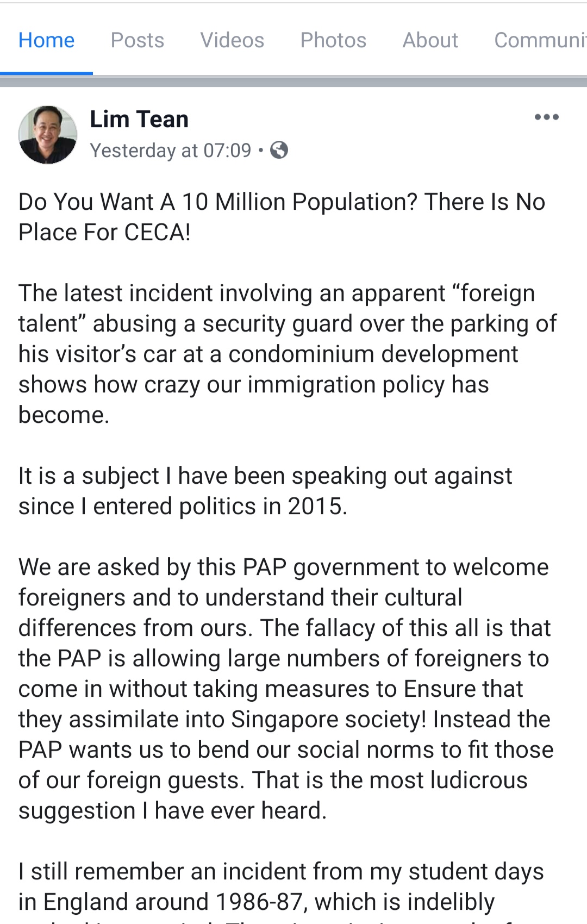The height and width of the screenshot is (924, 587).
Task: Switch to the Home tab
Action: [x=46, y=40]
